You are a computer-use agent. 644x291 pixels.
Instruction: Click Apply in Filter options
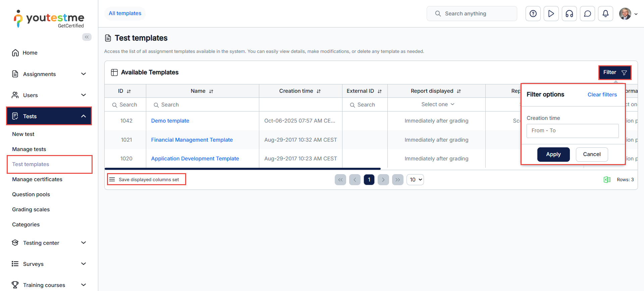(x=553, y=154)
